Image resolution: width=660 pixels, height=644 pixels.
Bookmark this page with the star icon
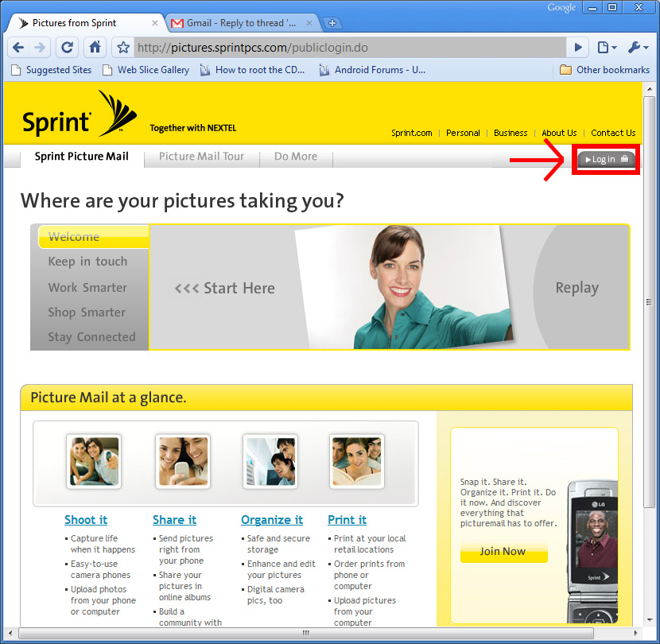123,47
